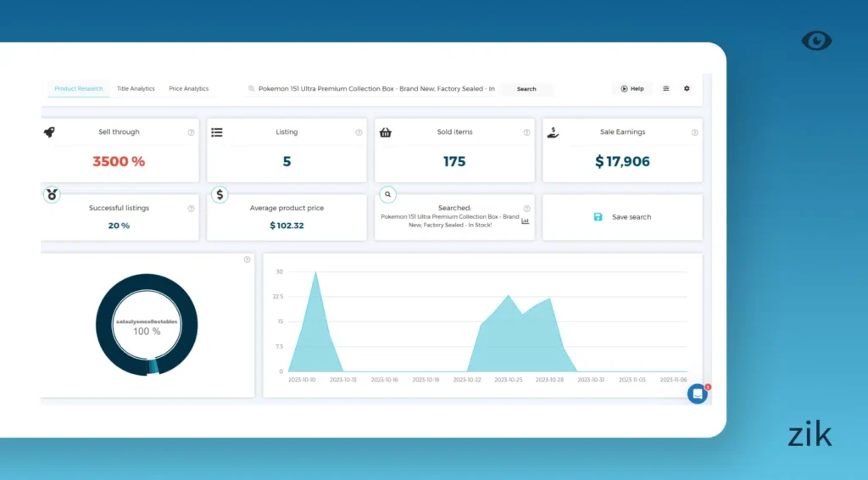Select the Product Research tab
This screenshot has height=480, width=868.
pyautogui.click(x=78, y=88)
